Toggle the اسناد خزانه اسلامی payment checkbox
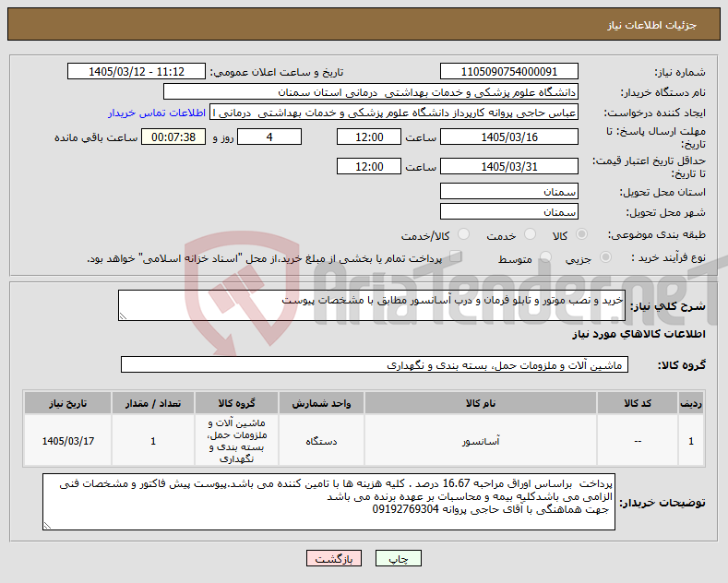 [x=456, y=256]
